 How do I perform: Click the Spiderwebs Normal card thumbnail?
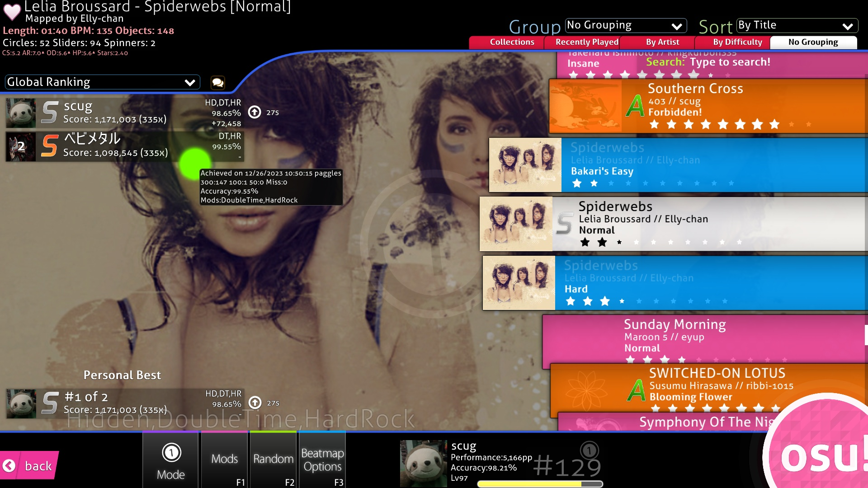[516, 224]
